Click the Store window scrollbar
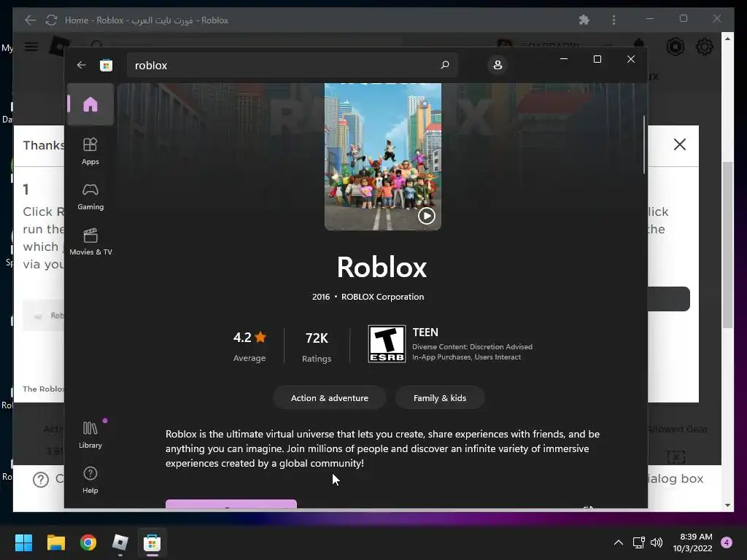747x560 pixels. click(644, 145)
